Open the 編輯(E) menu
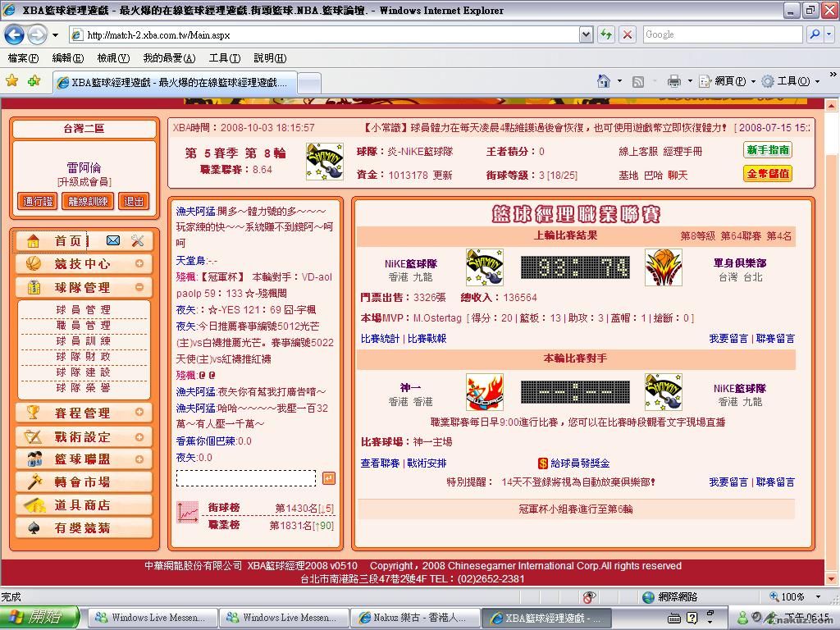Screen dimensions: 840x630 [68, 58]
